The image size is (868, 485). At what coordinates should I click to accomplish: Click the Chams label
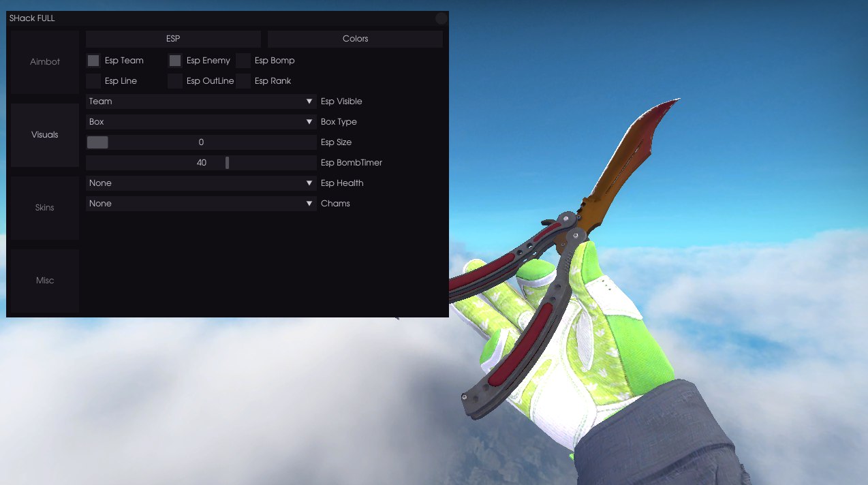coord(335,204)
